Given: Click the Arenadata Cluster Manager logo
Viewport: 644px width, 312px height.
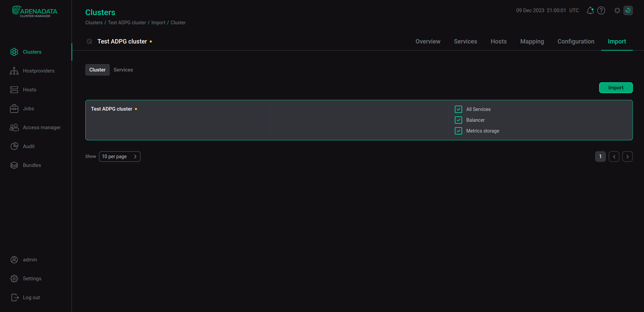Looking at the screenshot, I should point(35,11).
